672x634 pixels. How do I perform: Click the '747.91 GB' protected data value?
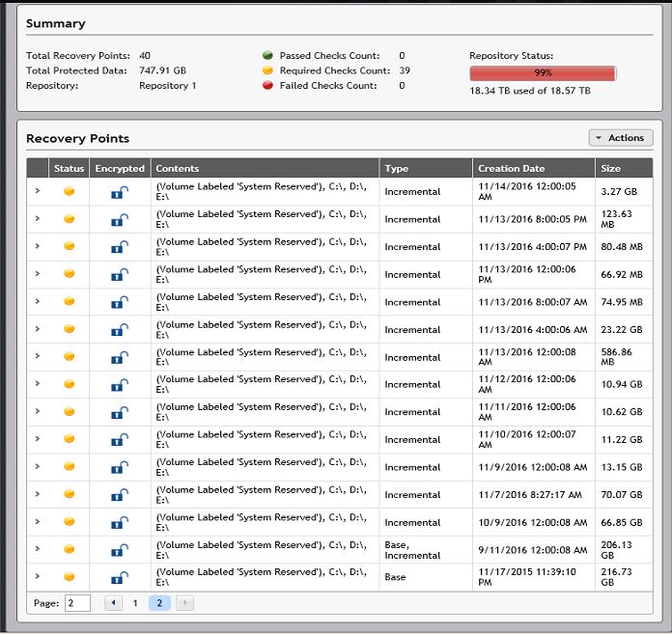click(162, 70)
